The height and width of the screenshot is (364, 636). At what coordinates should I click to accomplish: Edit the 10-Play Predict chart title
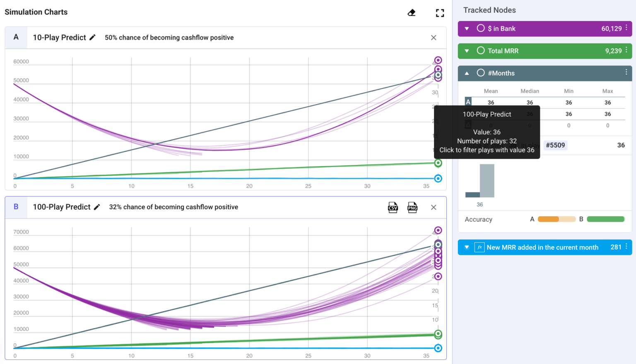92,37
